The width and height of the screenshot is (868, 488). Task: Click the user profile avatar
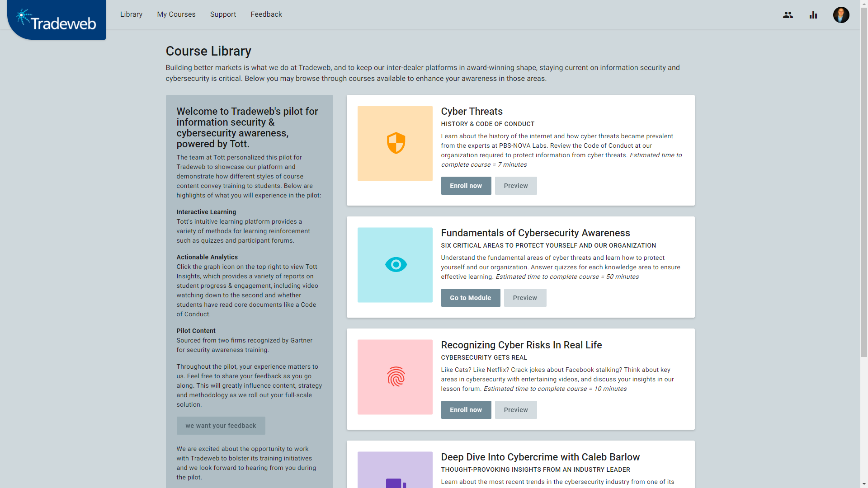pyautogui.click(x=841, y=15)
